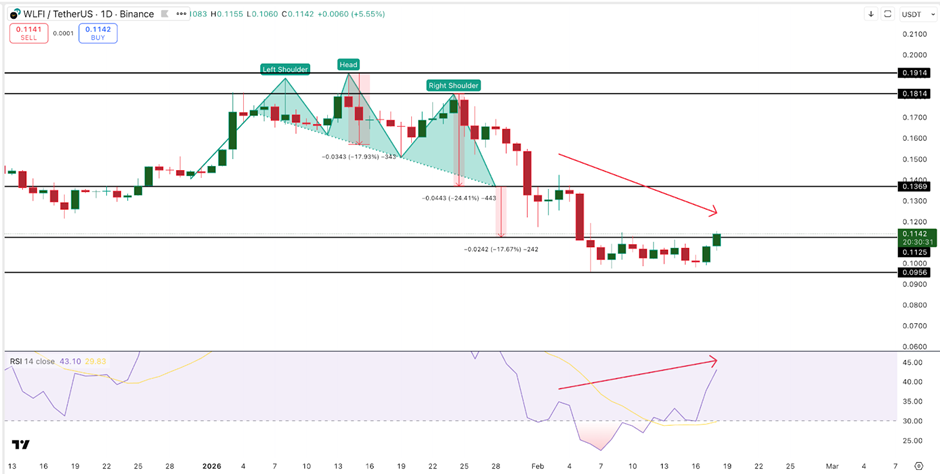Click 25.00 on the RSI scale
The image size is (940, 474).
pos(914,441)
